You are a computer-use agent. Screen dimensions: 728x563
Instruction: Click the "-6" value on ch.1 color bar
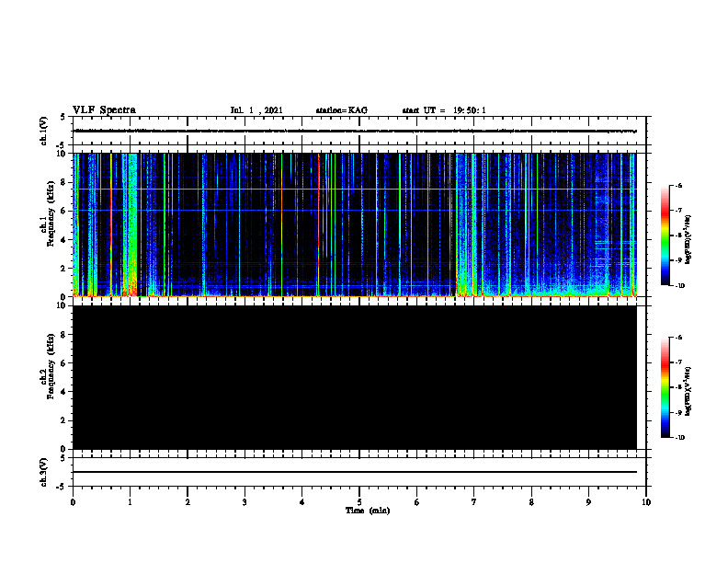(678, 185)
